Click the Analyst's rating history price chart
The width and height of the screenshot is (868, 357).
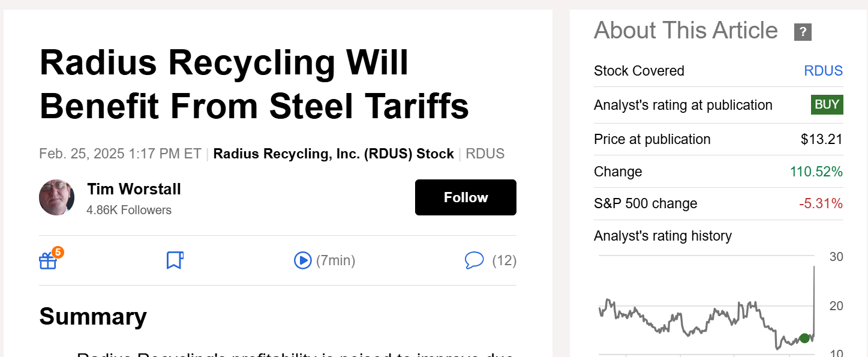[706, 306]
